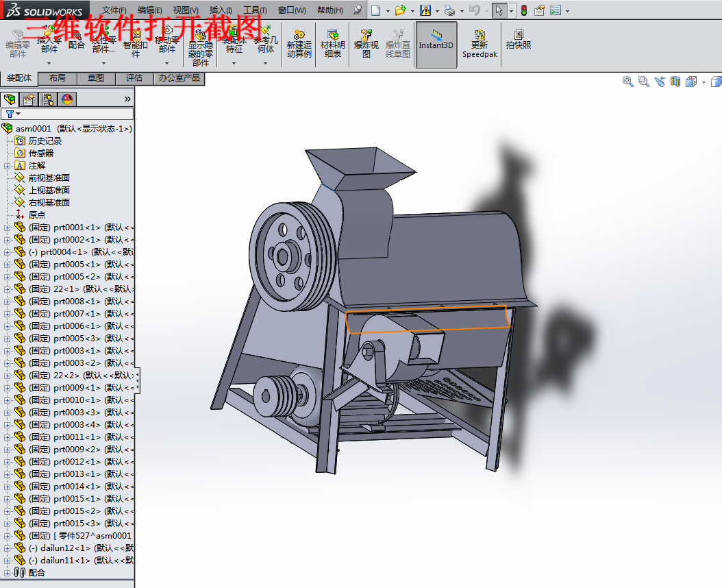Click the 爆炸视图 exploded view tool
Viewport: 722px width, 588px height.
pos(366,45)
